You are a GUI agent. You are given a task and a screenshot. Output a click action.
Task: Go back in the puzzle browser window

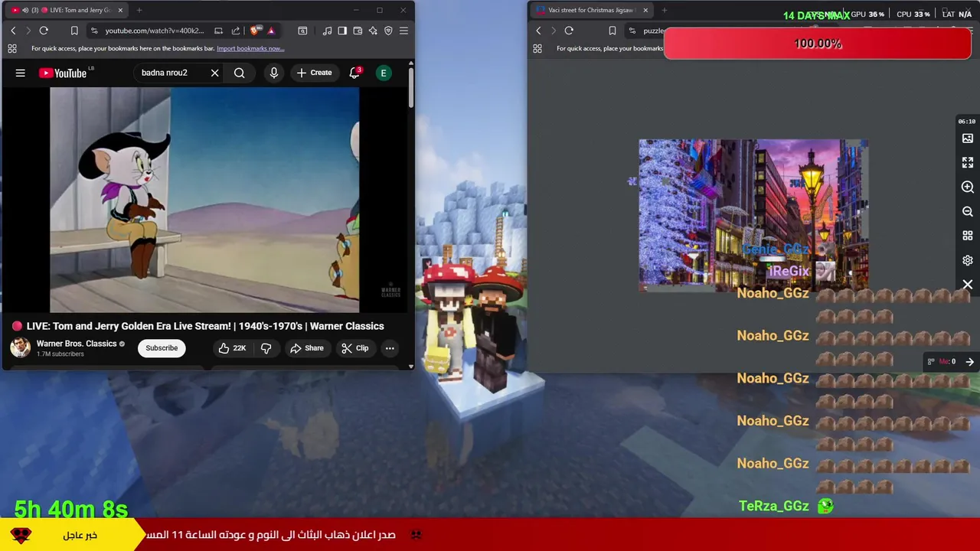tap(538, 31)
